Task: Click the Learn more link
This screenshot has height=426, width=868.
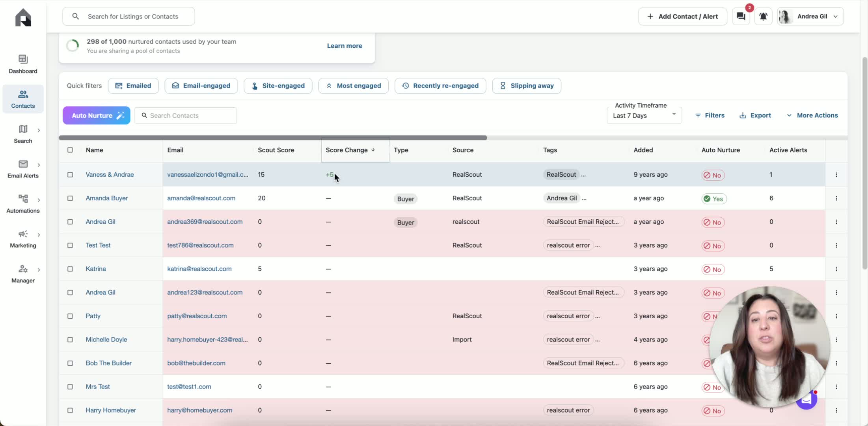Action: (x=345, y=46)
